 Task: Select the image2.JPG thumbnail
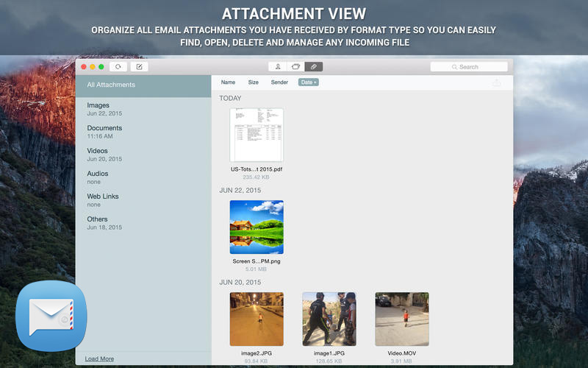pyautogui.click(x=257, y=319)
